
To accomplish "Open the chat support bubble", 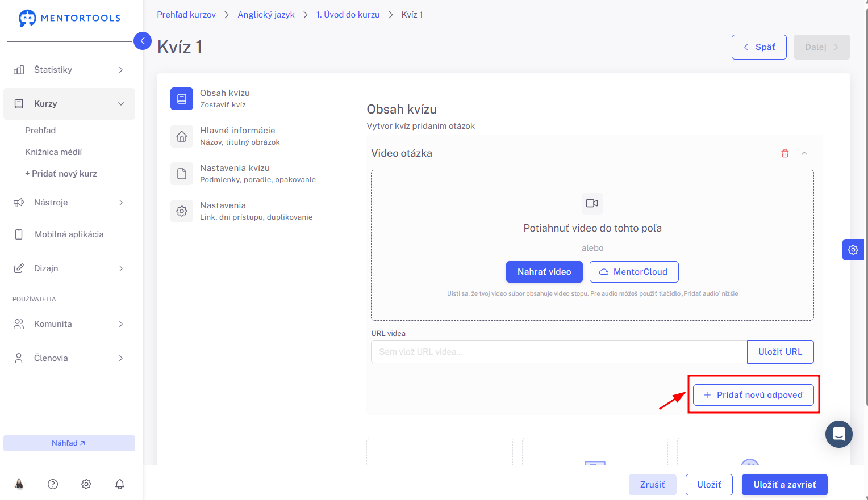I will 839,434.
